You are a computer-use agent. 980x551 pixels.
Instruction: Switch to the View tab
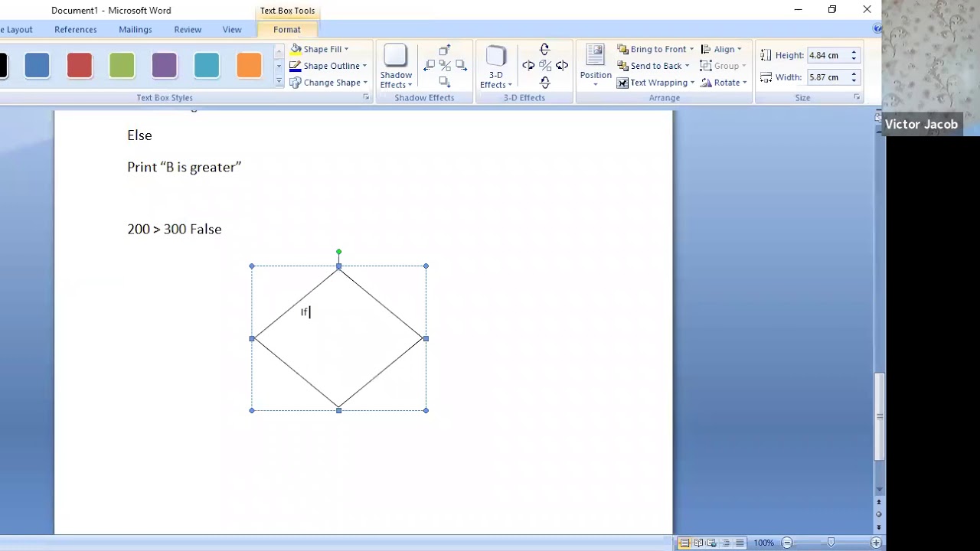232,30
